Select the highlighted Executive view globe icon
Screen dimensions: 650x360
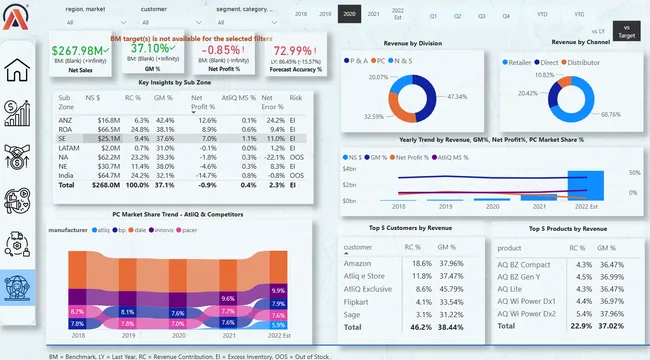click(x=17, y=287)
